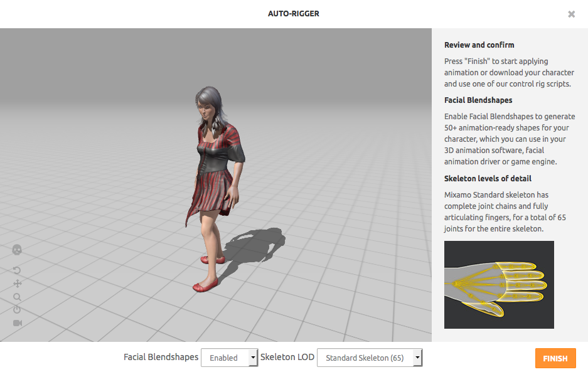Open the Facial Blendshapes Enabled dropdown
The width and height of the screenshot is (588, 372).
(x=230, y=358)
